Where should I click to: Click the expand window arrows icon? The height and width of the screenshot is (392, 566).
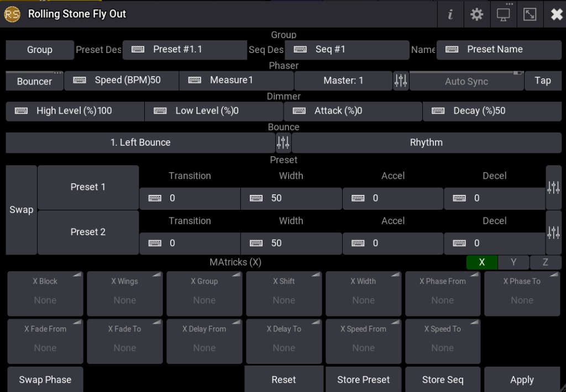click(530, 14)
